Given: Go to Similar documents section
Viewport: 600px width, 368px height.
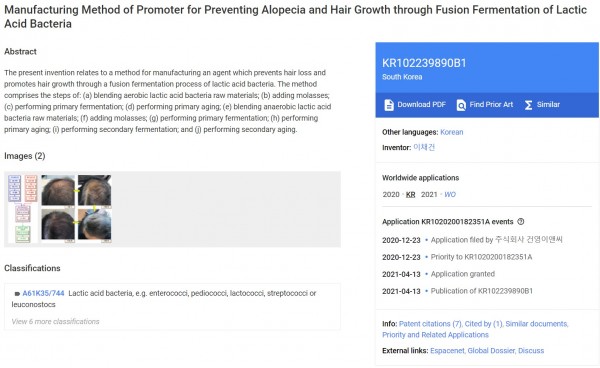Looking at the screenshot, I should 536,324.
